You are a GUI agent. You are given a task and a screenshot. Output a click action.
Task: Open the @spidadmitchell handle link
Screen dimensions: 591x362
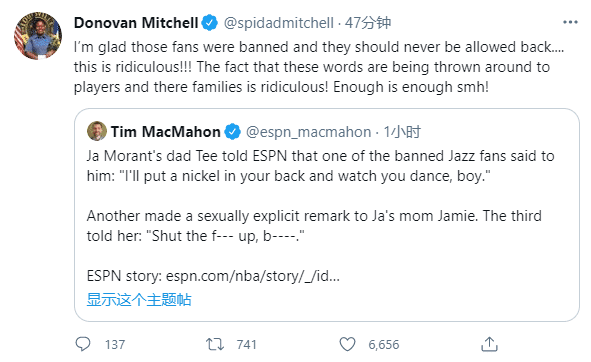pyautogui.click(x=279, y=23)
